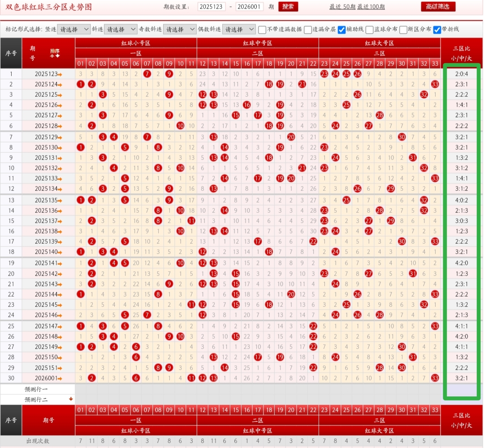Open the 偶数斜连 dropdown

click(238, 29)
